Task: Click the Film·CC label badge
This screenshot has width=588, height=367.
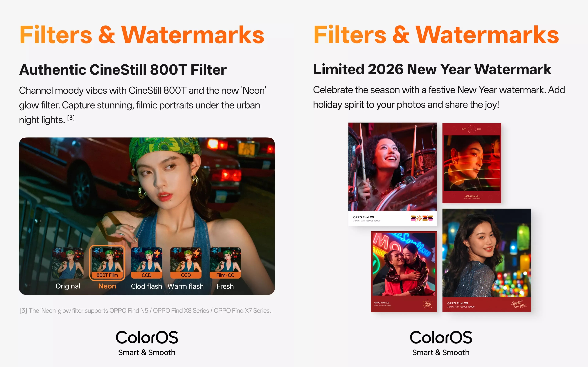Action: (x=225, y=275)
